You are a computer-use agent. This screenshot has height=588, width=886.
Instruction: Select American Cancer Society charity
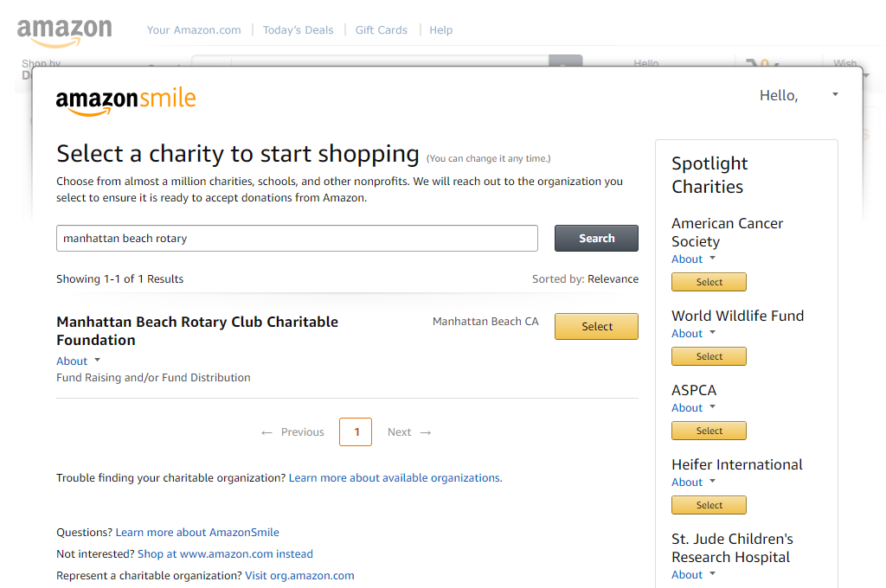(709, 283)
